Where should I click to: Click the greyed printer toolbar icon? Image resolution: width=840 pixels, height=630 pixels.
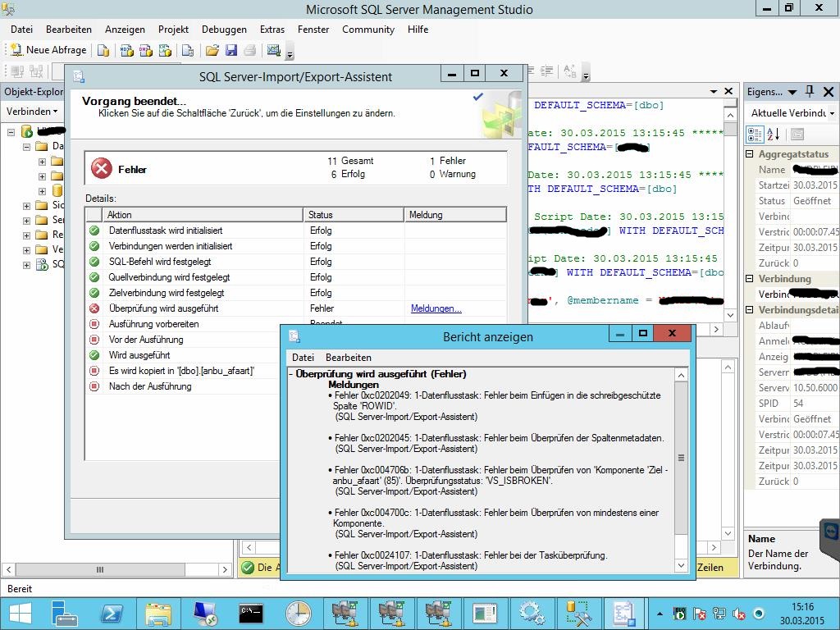click(249, 50)
